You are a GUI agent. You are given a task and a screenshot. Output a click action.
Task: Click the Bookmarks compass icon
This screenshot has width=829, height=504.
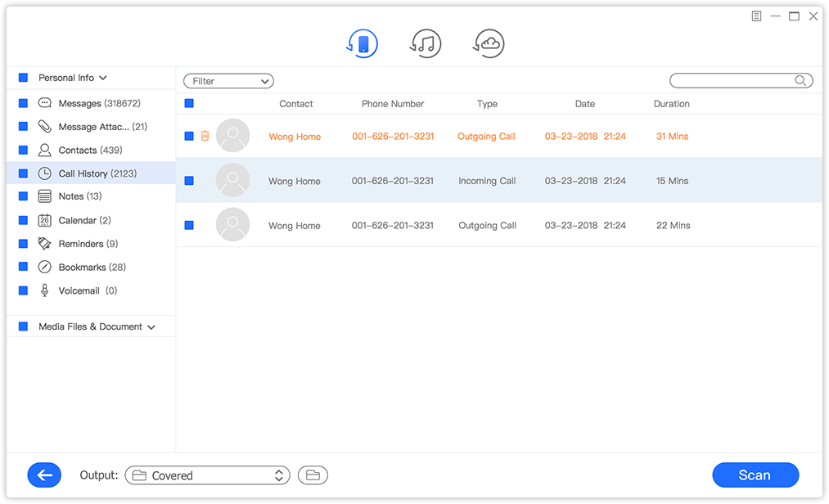tap(45, 267)
